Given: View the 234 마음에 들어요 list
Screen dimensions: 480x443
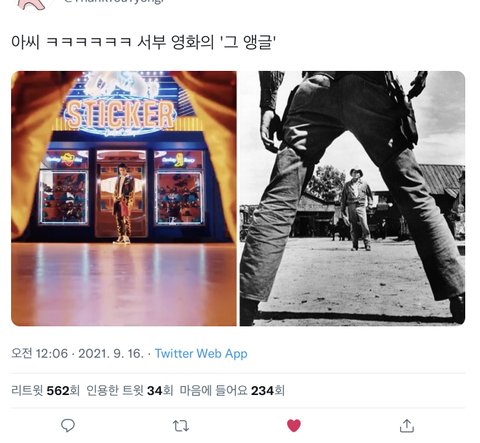Looking at the screenshot, I should [x=232, y=390].
